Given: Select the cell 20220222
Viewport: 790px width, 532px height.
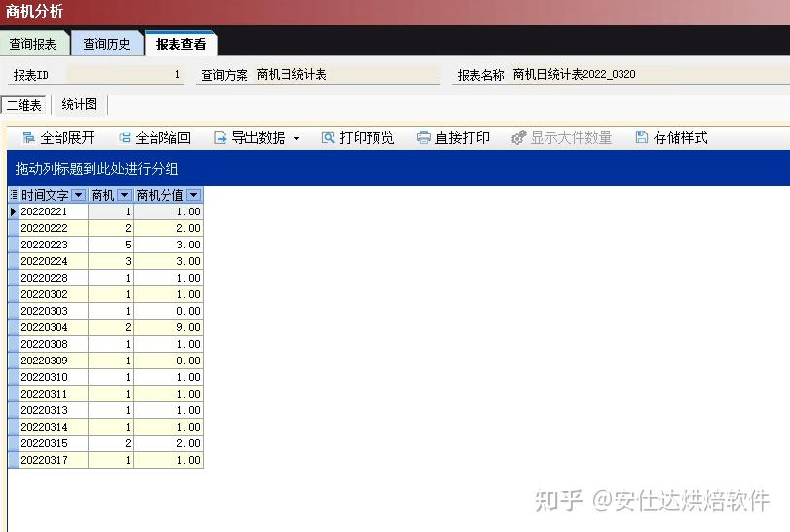Looking at the screenshot, I should pos(54,228).
